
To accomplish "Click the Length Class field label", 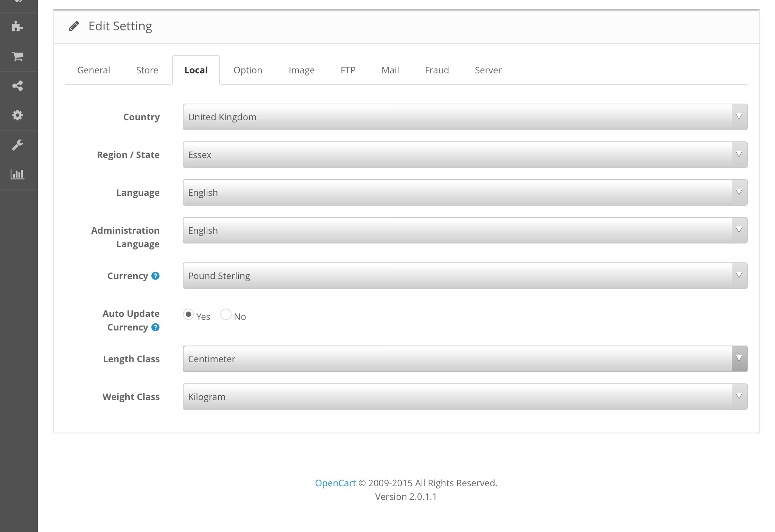I will (131, 359).
